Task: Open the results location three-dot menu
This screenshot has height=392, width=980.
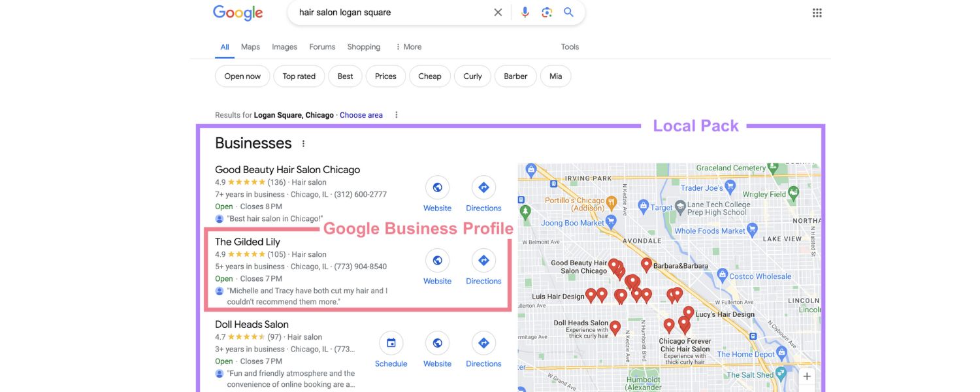Action: [x=397, y=114]
